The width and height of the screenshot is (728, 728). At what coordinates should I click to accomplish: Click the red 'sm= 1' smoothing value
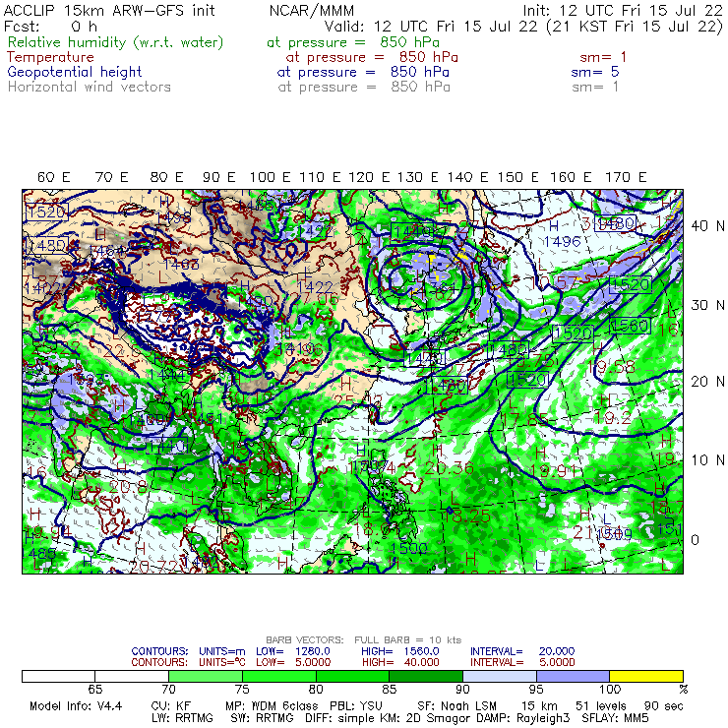[x=603, y=57]
